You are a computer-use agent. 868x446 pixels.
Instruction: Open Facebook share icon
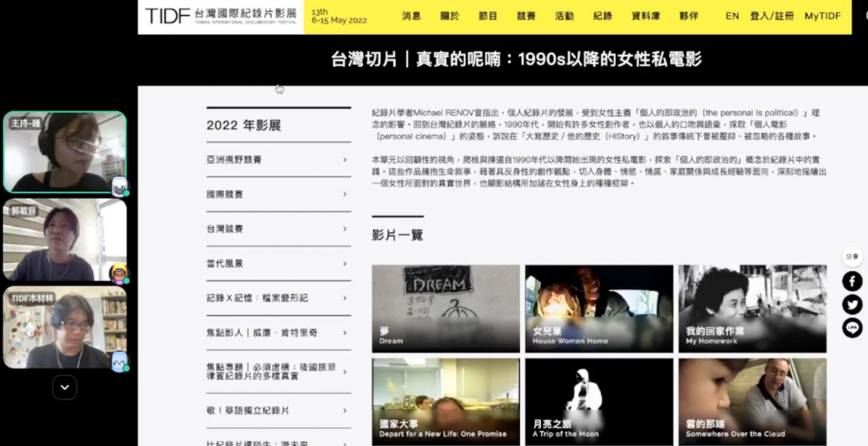[x=852, y=281]
